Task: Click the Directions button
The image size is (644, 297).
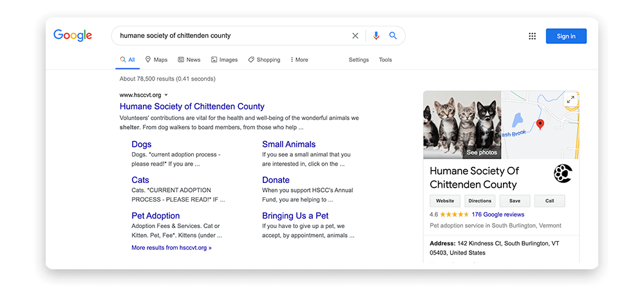Action: (x=480, y=201)
